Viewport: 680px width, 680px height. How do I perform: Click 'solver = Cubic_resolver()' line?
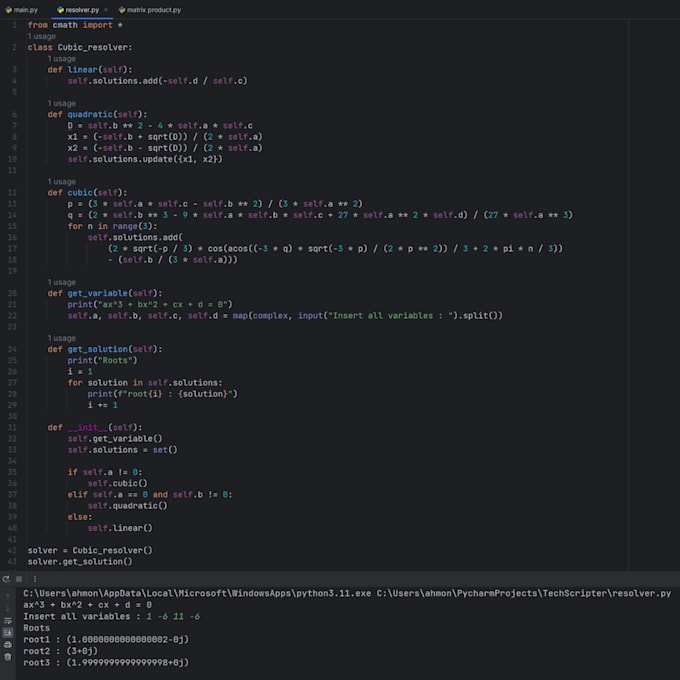(90, 550)
